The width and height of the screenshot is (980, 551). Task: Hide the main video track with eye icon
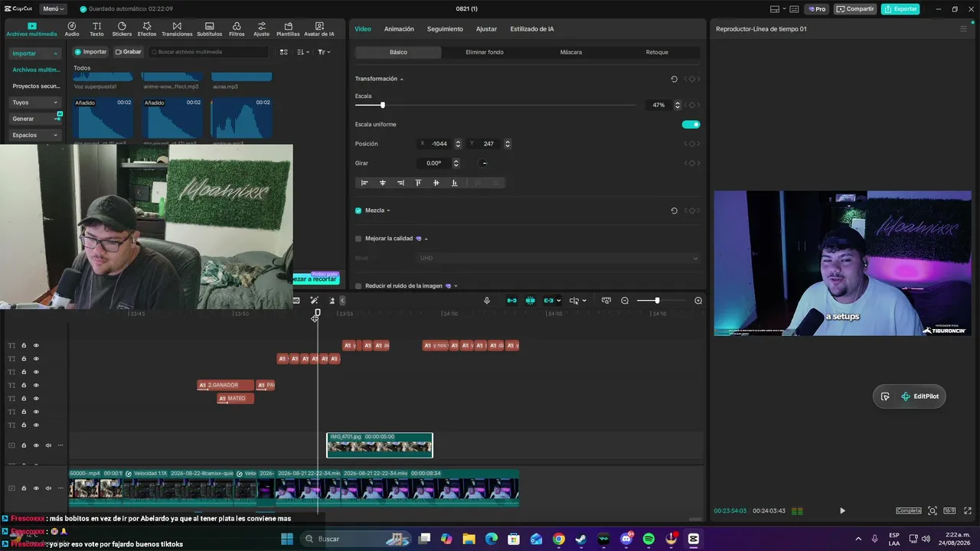pyautogui.click(x=36, y=488)
